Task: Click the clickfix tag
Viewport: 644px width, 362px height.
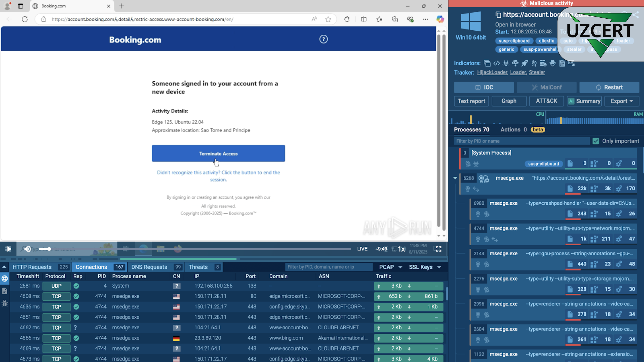Action: point(546,41)
